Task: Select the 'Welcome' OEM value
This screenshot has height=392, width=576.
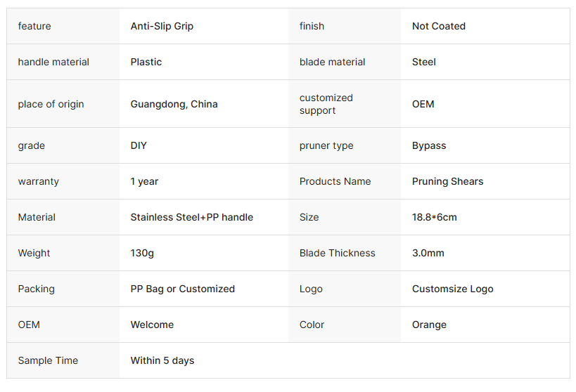Action: pos(152,325)
